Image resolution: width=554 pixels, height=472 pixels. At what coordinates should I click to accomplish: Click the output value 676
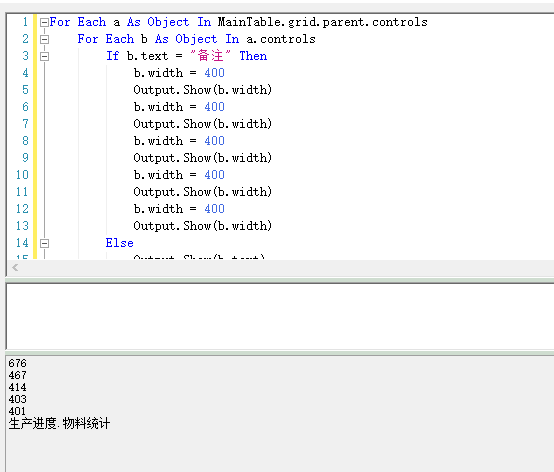click(17, 363)
